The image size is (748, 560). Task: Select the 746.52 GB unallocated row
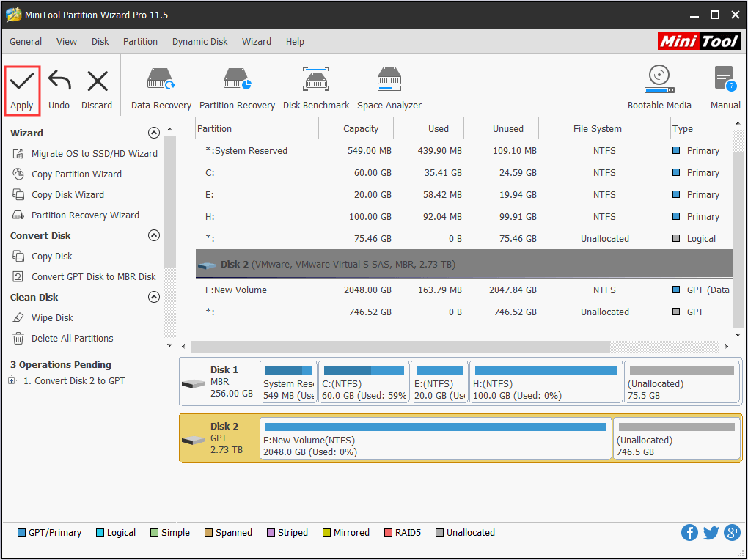(x=463, y=312)
